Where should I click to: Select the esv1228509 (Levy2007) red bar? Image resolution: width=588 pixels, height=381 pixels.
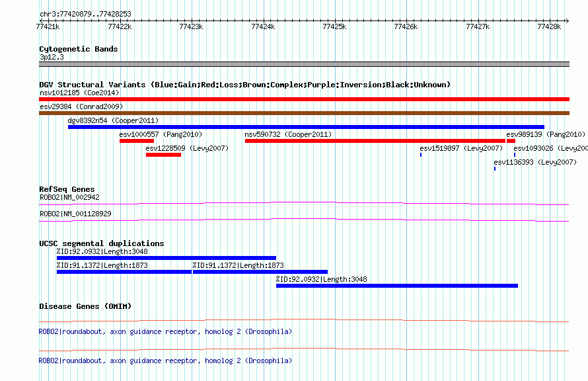point(163,155)
